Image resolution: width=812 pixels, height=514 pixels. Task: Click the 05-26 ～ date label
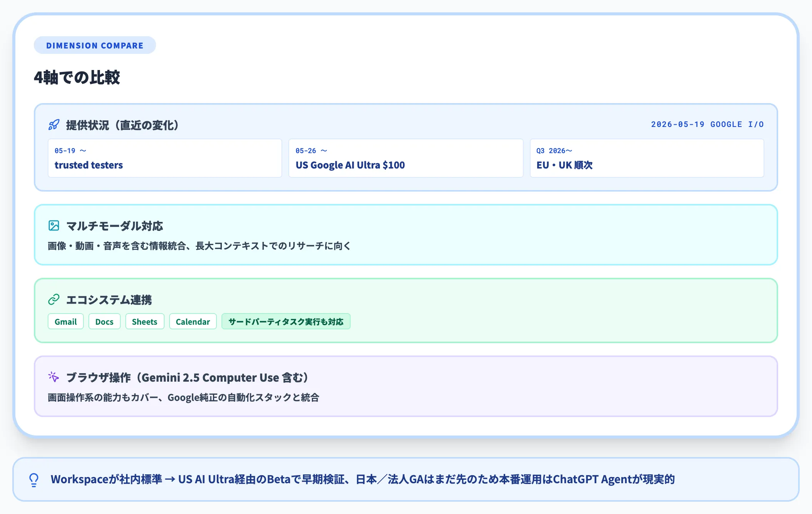pyautogui.click(x=311, y=151)
